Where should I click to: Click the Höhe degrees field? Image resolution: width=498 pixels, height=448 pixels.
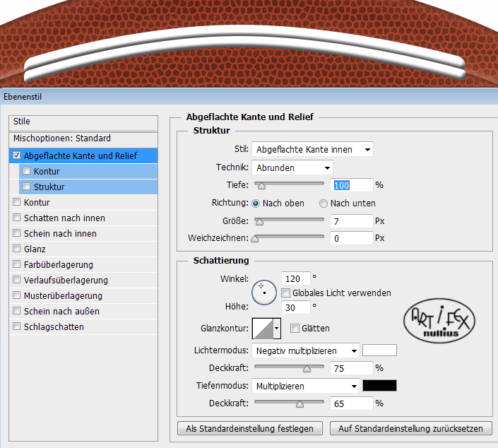(x=296, y=307)
